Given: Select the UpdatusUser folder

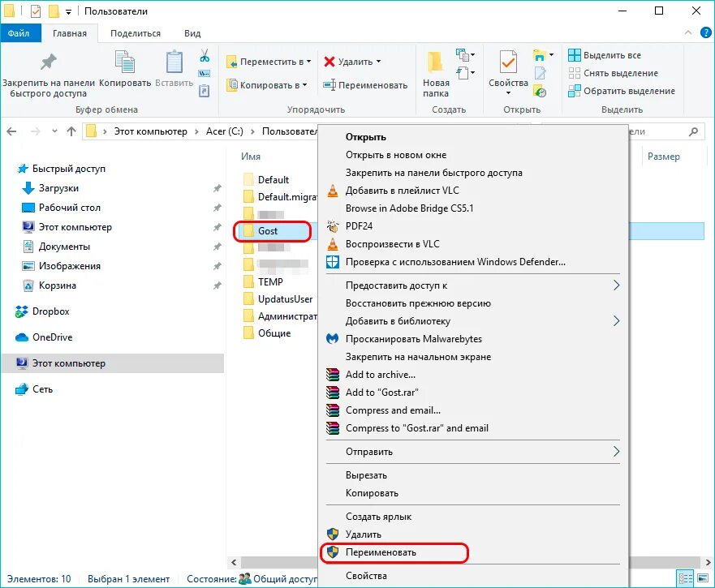Looking at the screenshot, I should tap(278, 299).
